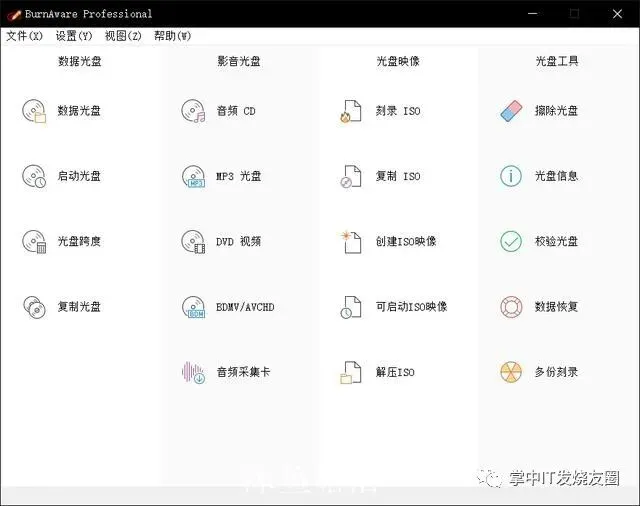Click the 音频 CD label
Image resolution: width=640 pixels, height=506 pixels.
[x=236, y=111]
